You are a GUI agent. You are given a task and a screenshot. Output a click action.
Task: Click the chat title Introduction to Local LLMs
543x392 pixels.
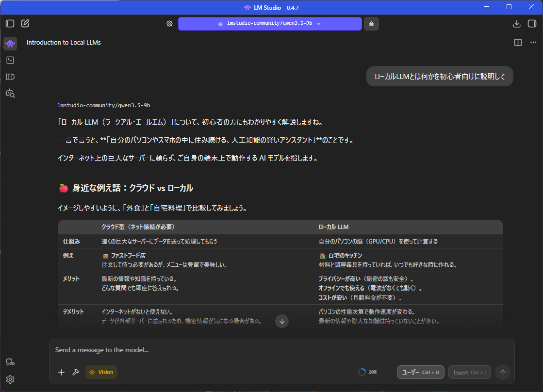pyautogui.click(x=64, y=43)
